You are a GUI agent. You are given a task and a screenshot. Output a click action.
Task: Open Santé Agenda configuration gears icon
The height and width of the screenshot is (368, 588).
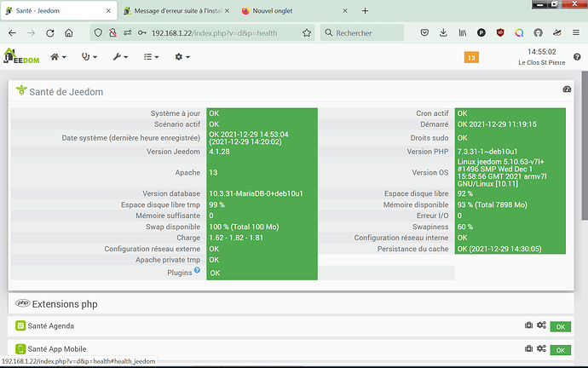[541, 325]
